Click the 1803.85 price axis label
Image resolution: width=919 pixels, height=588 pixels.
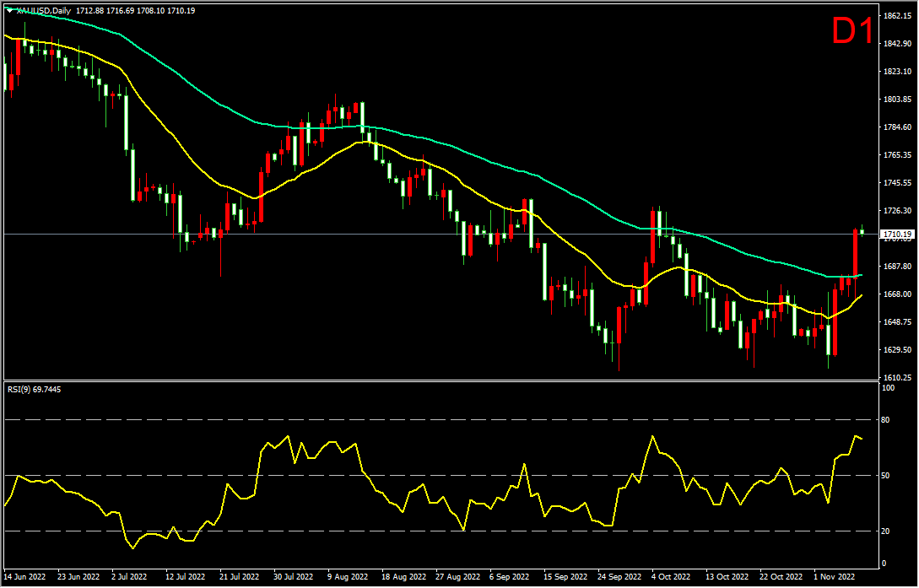[x=897, y=100]
